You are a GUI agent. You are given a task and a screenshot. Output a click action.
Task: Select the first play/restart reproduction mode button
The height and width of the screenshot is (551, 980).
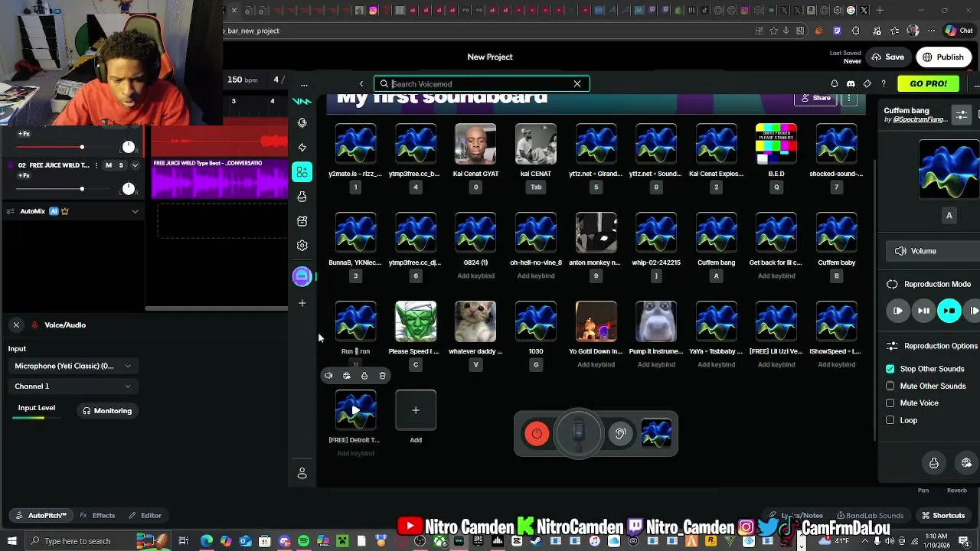(898, 311)
